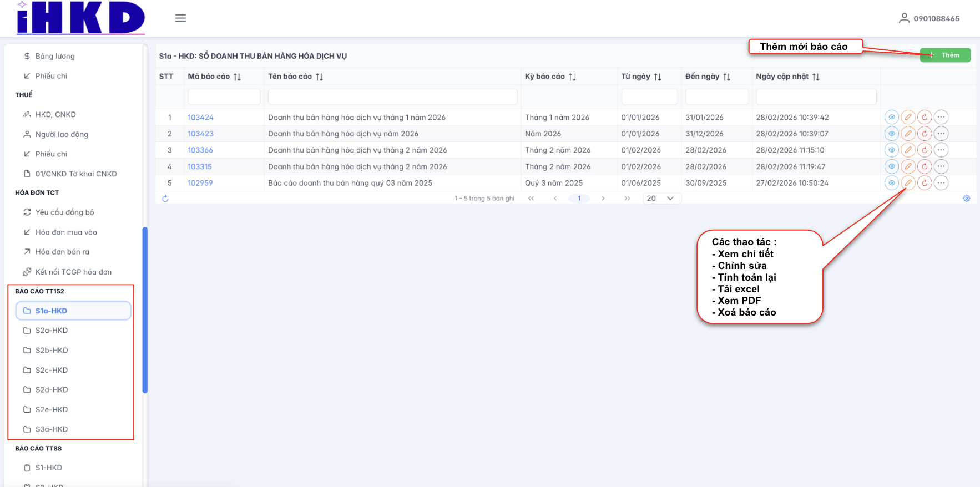Click the edit pencil icon for report 103424
The height and width of the screenshot is (487, 980).
(908, 117)
